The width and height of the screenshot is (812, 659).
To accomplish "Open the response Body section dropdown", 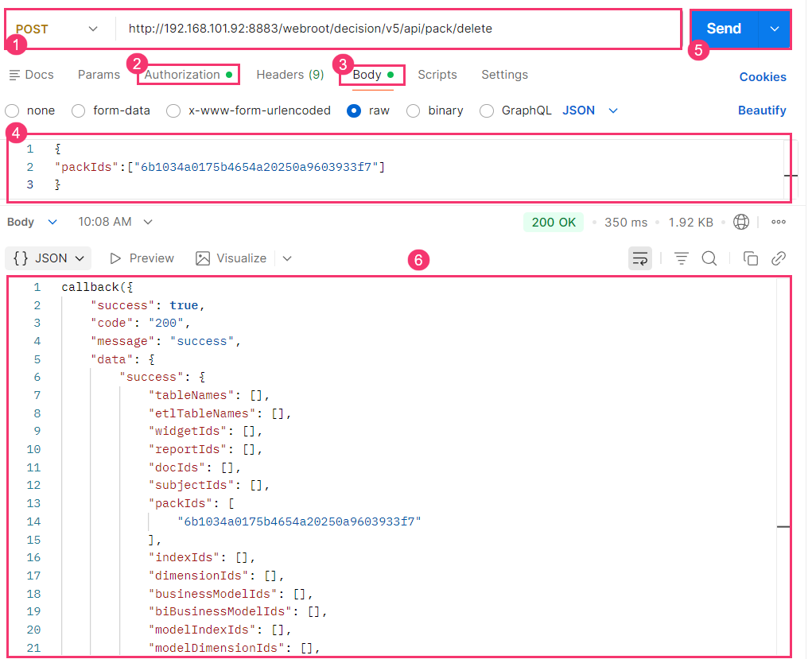I will click(x=32, y=222).
